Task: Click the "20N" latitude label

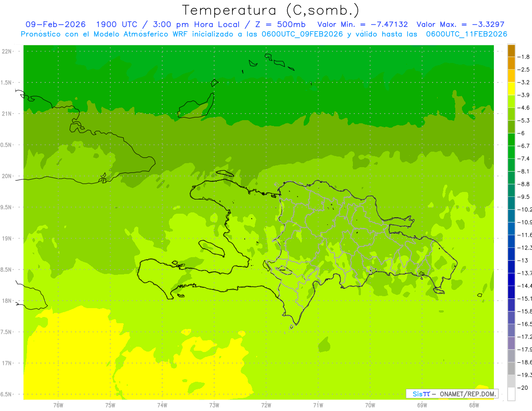Action: pos(7,176)
